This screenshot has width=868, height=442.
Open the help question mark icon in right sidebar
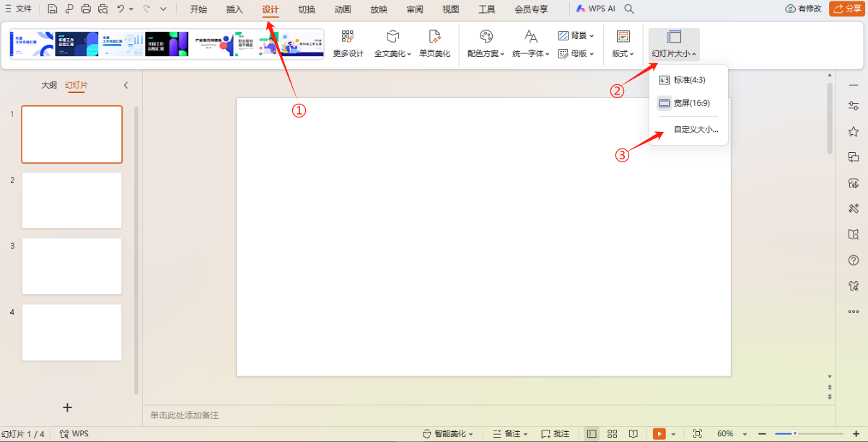854,260
